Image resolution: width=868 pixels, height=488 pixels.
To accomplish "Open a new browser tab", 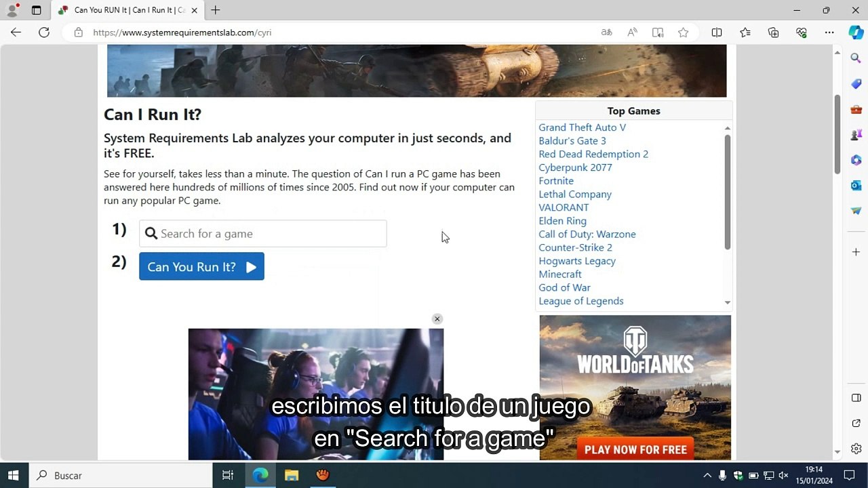I will pos(215,10).
